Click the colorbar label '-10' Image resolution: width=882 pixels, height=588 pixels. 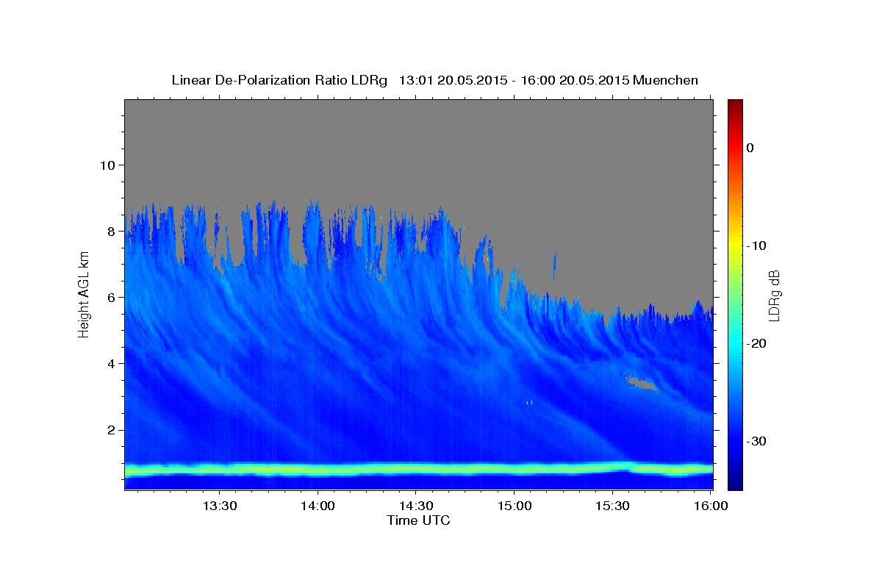click(757, 245)
